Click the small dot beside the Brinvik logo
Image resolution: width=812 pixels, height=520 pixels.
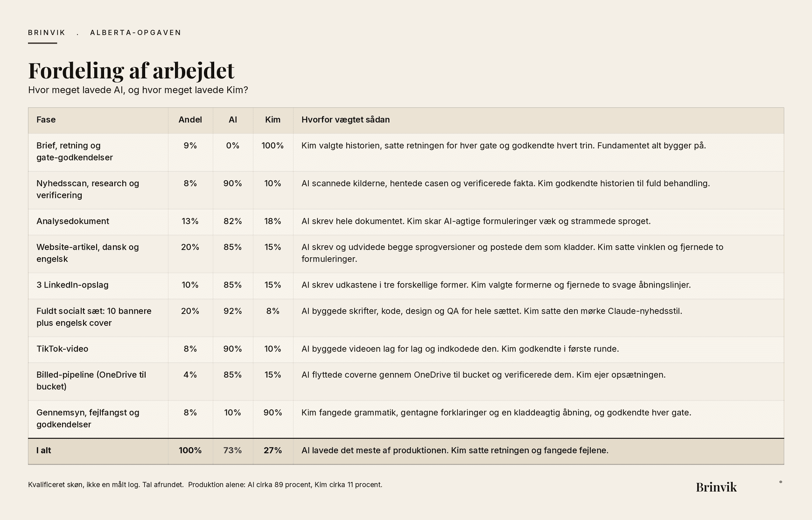780,482
